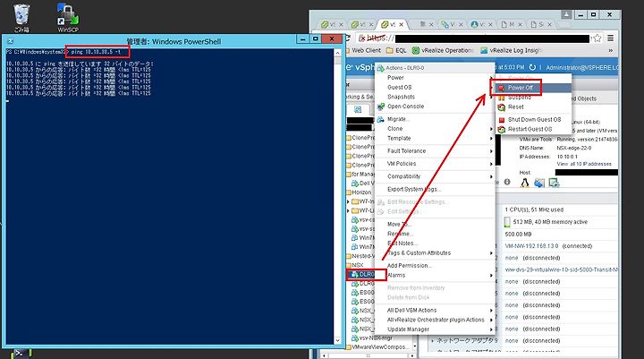The height and width of the screenshot is (359, 644).
Task: Click the memory usage bar icon
Action: tap(507, 222)
